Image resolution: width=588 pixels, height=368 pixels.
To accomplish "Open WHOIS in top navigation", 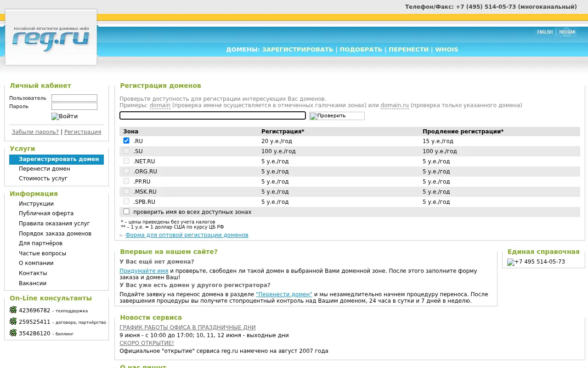I will pyautogui.click(x=447, y=50).
